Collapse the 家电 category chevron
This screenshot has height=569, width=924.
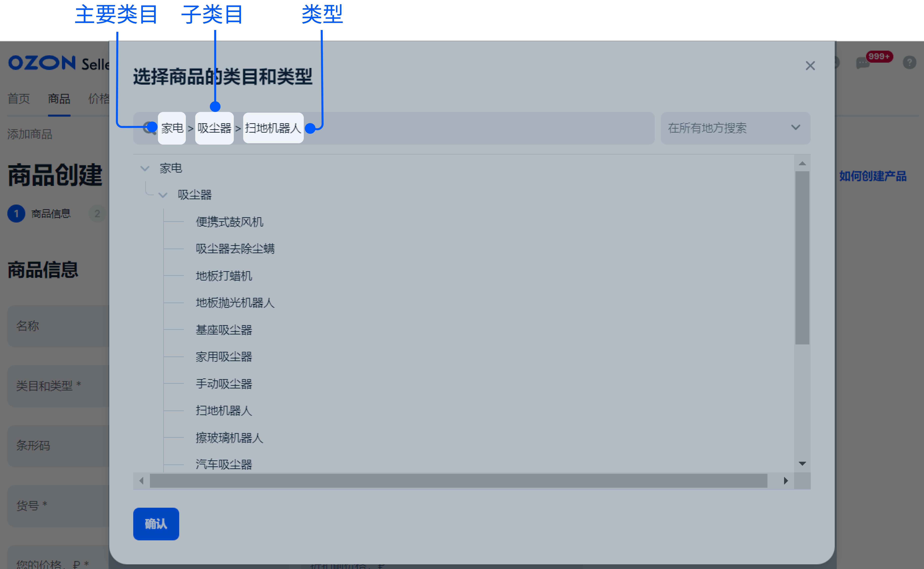(x=145, y=168)
